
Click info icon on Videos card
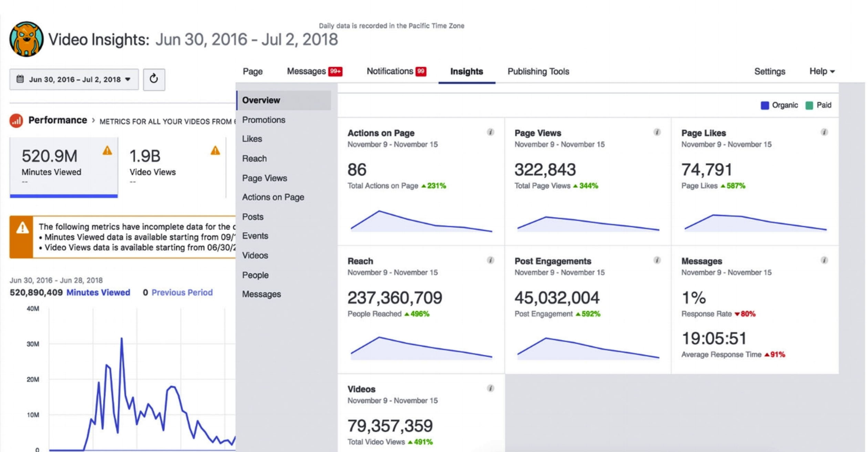click(490, 388)
